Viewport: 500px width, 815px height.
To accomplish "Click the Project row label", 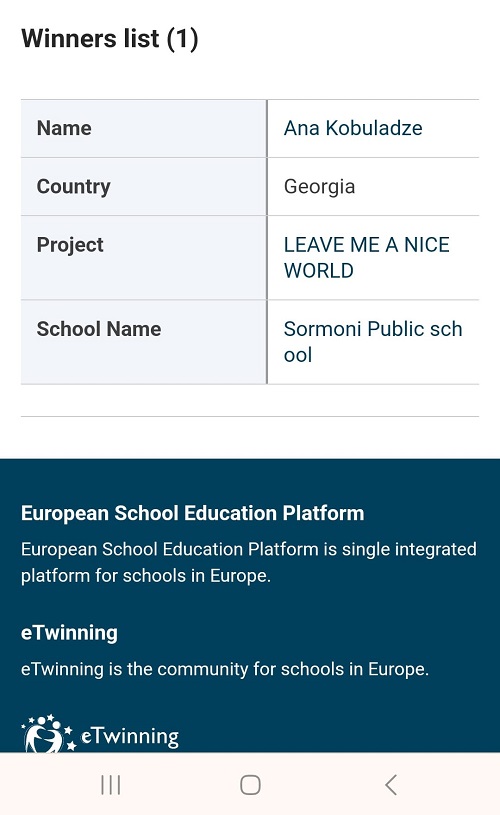I will [x=70, y=245].
